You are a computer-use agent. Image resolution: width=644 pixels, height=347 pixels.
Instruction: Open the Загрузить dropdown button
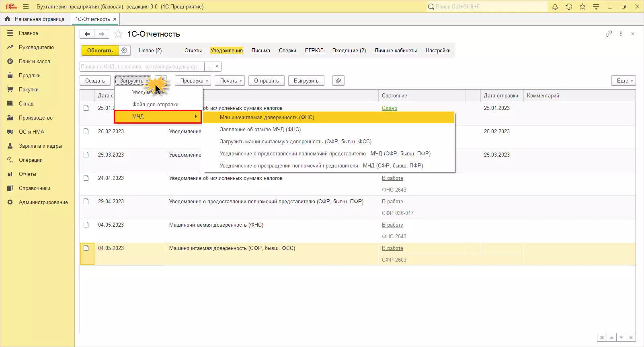(133, 81)
